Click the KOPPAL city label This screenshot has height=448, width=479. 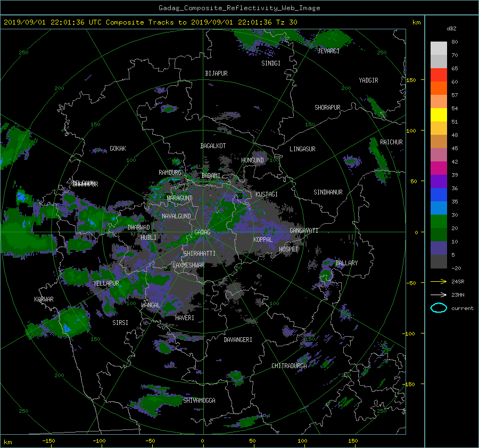(263, 240)
